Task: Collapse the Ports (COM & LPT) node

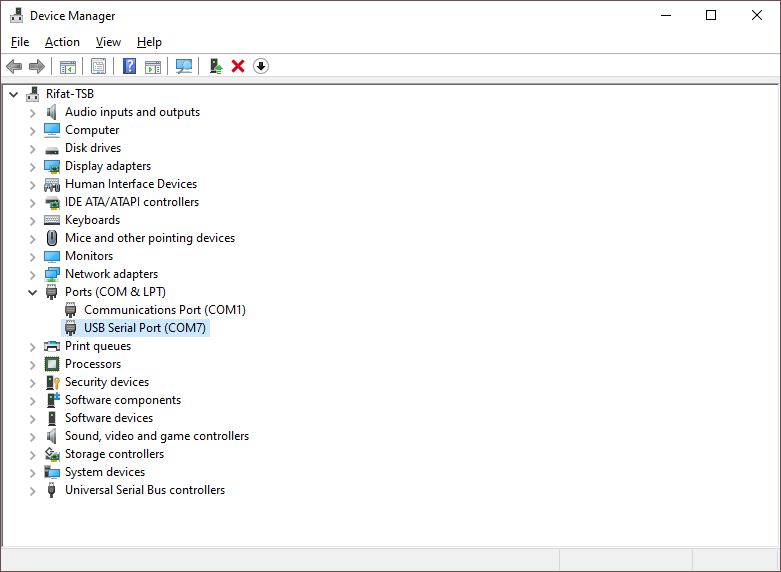Action: (x=33, y=292)
